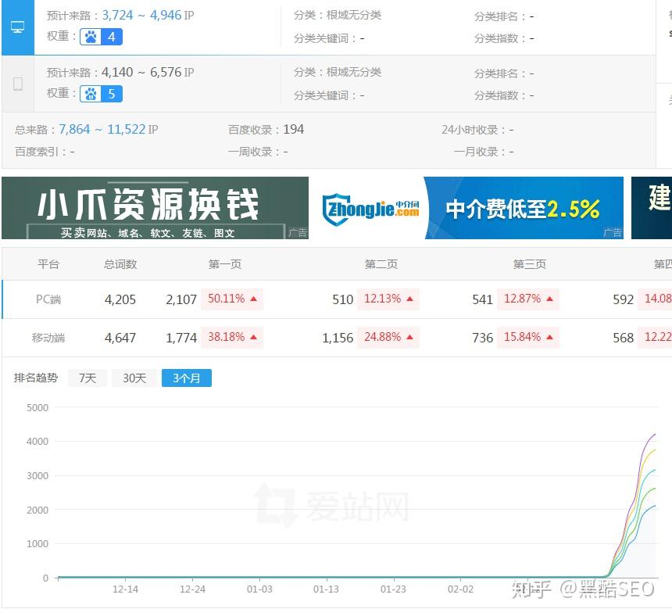Select the PC端 platform row
Viewport: 672px width, 616px height.
point(337,299)
